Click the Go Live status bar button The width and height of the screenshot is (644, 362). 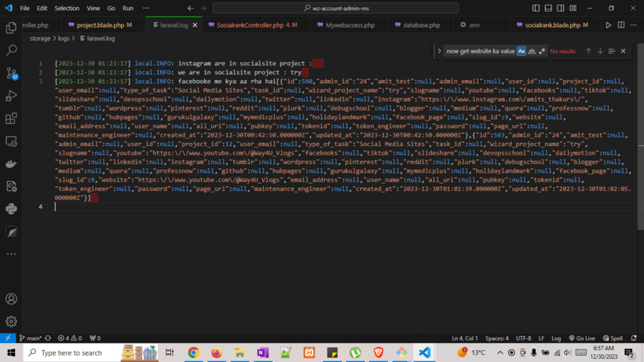tap(582, 338)
